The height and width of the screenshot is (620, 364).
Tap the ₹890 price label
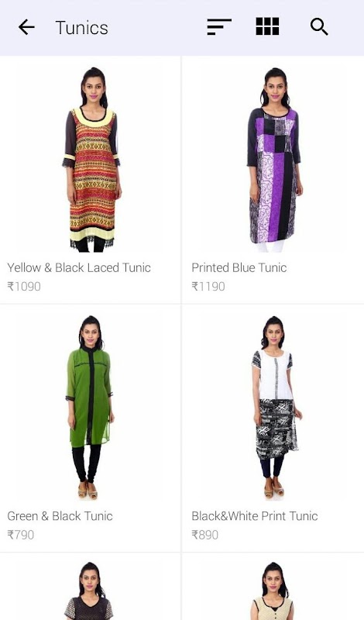[x=205, y=535]
